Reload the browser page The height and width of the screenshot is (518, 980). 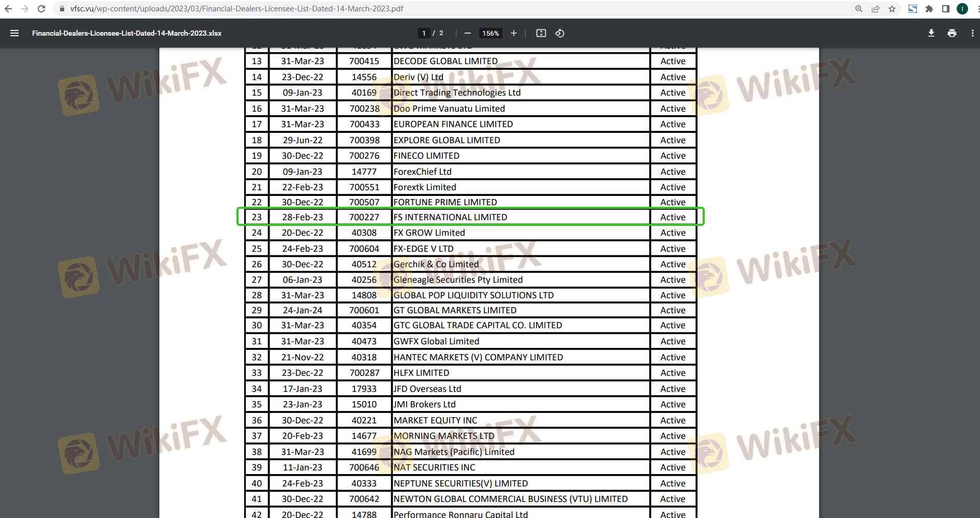coord(41,9)
